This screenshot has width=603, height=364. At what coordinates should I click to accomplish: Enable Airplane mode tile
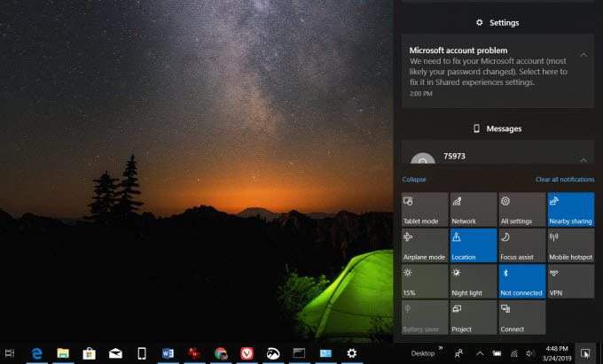(x=425, y=245)
